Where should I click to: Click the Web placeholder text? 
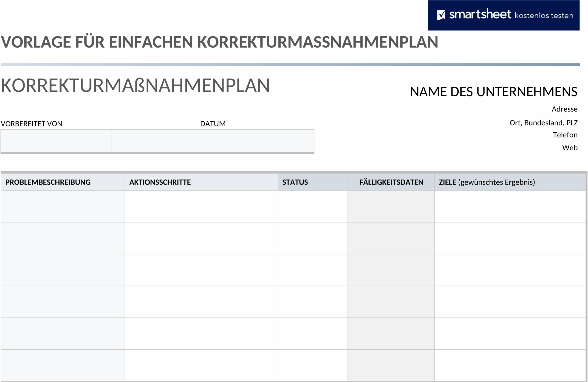point(570,148)
